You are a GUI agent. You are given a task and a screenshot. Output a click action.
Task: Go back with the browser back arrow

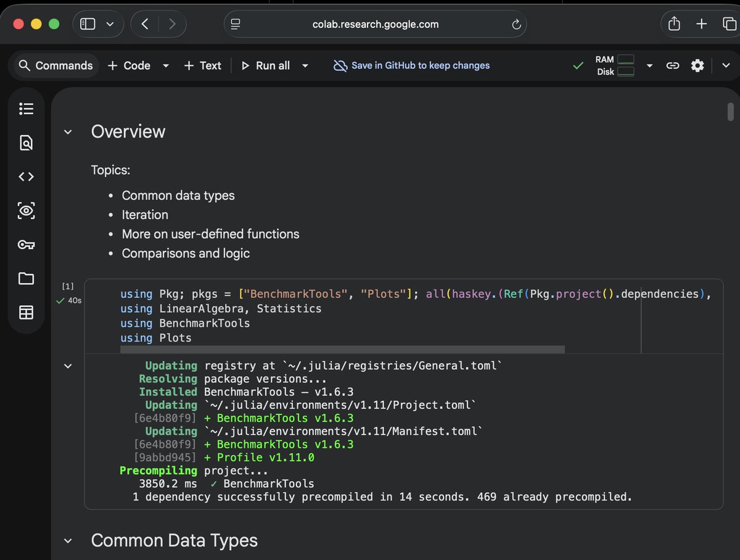tap(145, 24)
